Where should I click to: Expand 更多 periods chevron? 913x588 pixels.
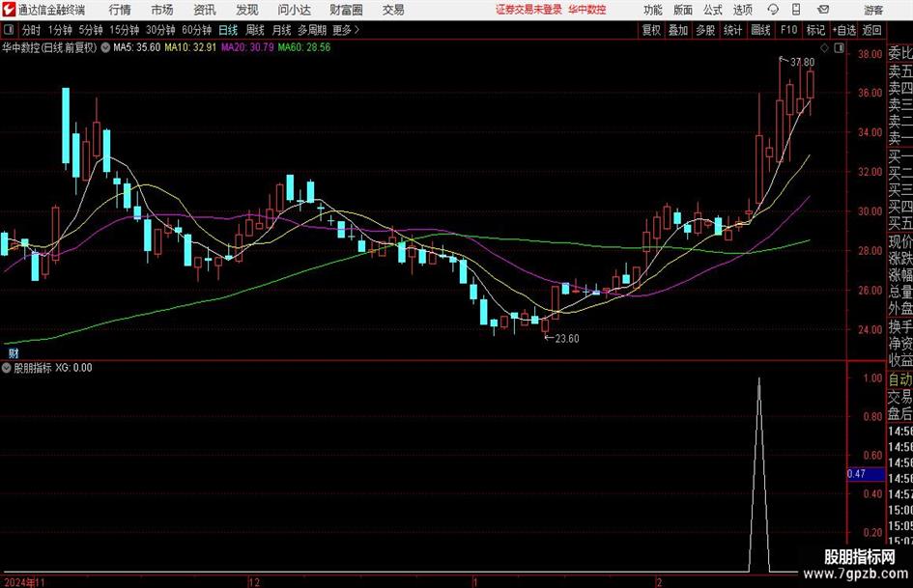[346, 30]
